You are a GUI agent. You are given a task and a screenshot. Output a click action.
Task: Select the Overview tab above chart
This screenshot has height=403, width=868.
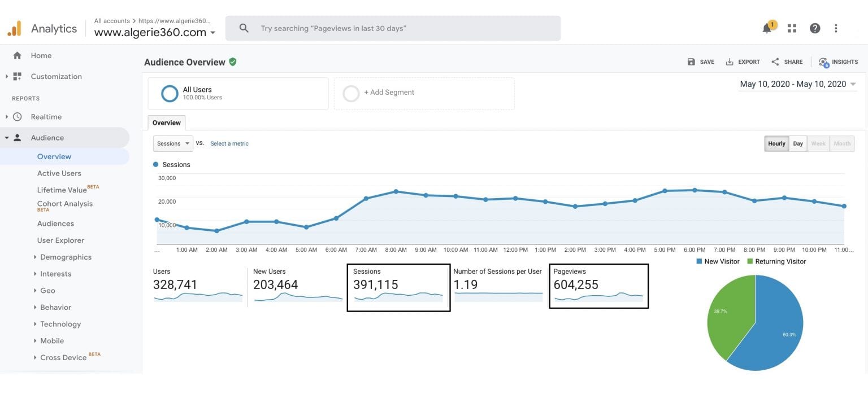click(x=166, y=123)
